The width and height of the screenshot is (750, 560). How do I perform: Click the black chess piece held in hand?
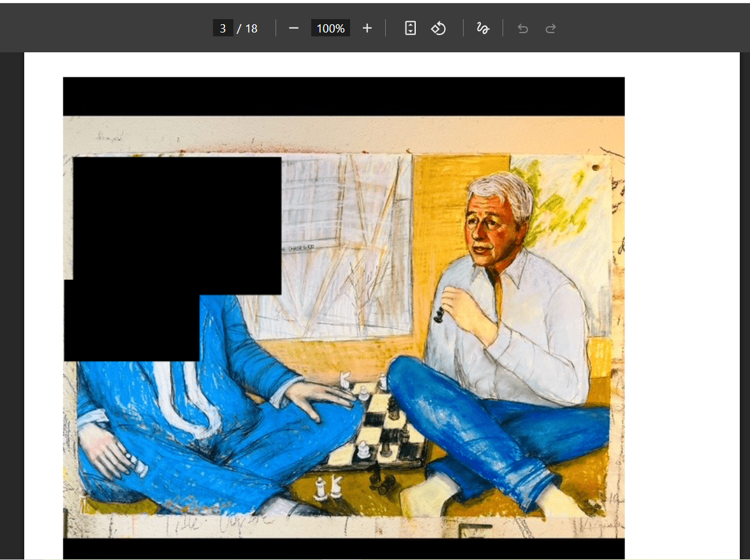pos(439,313)
